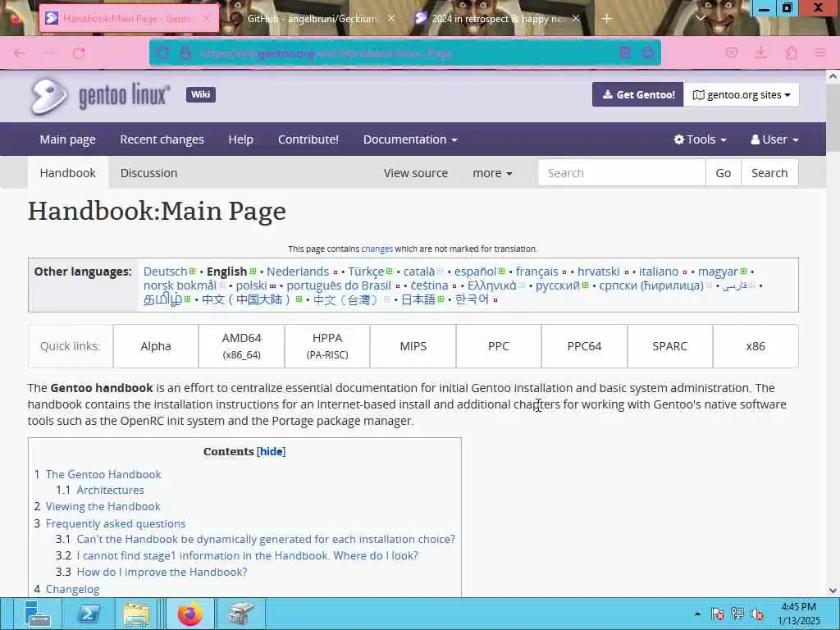Viewport: 840px width, 630px height.
Task: Open the Help nav item
Action: click(240, 139)
